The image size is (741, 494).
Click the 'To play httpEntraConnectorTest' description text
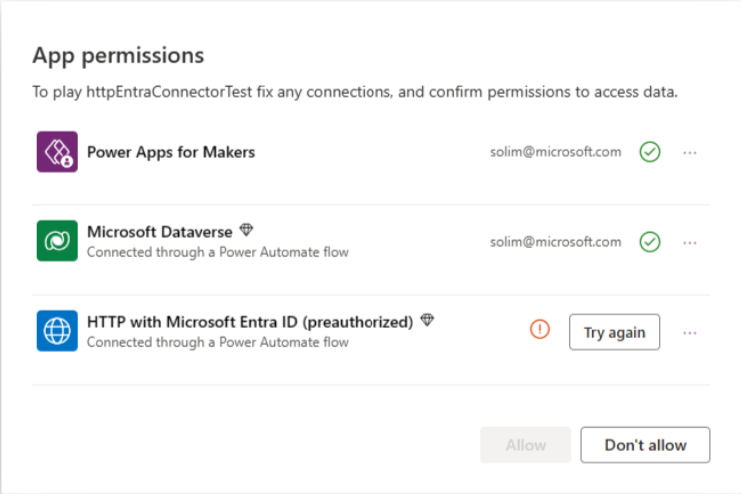(x=355, y=92)
